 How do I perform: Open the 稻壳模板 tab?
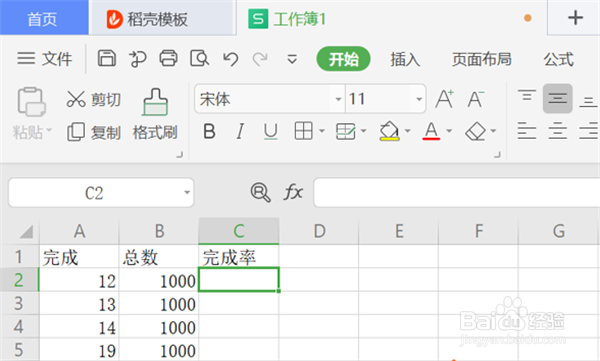tap(162, 18)
